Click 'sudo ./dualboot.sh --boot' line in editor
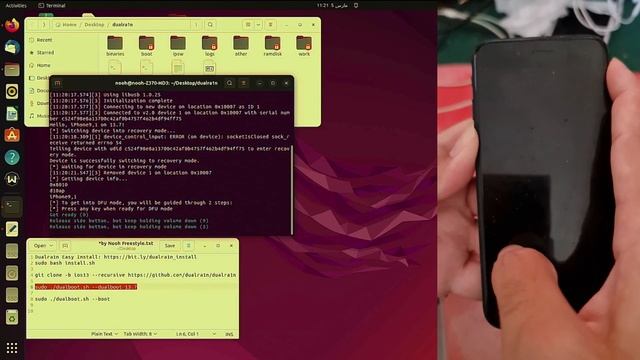The height and width of the screenshot is (360, 640). (72, 299)
